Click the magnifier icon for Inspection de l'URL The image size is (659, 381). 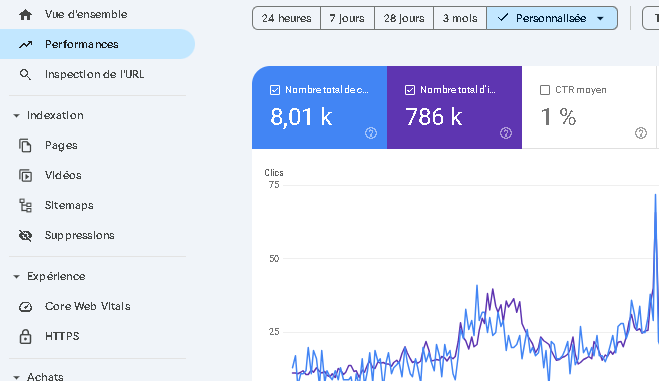pyautogui.click(x=25, y=75)
